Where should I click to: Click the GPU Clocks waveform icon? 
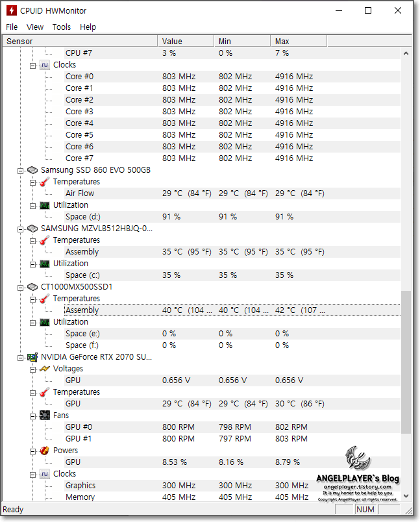click(45, 474)
